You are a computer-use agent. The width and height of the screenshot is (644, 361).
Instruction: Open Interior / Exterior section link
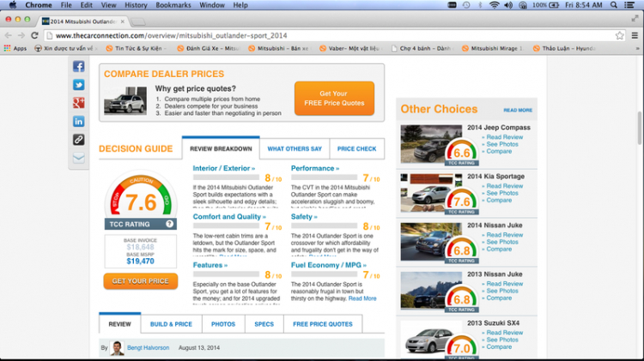(224, 168)
